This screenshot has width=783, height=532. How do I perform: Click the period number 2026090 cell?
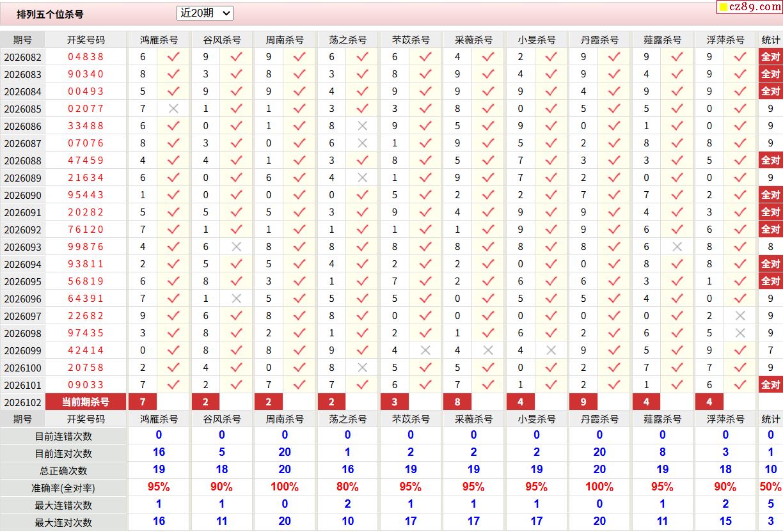click(22, 195)
